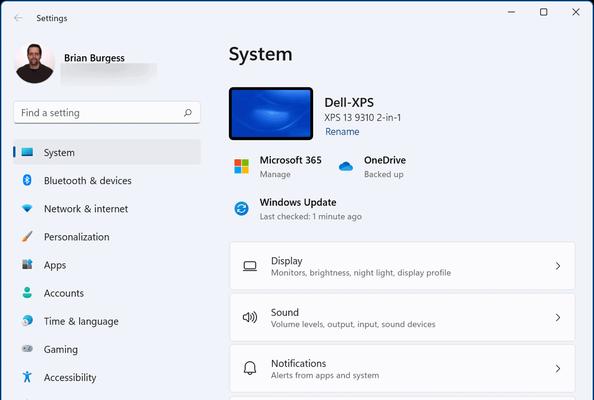Select the System sidebar entry
594x400 pixels.
[107, 152]
